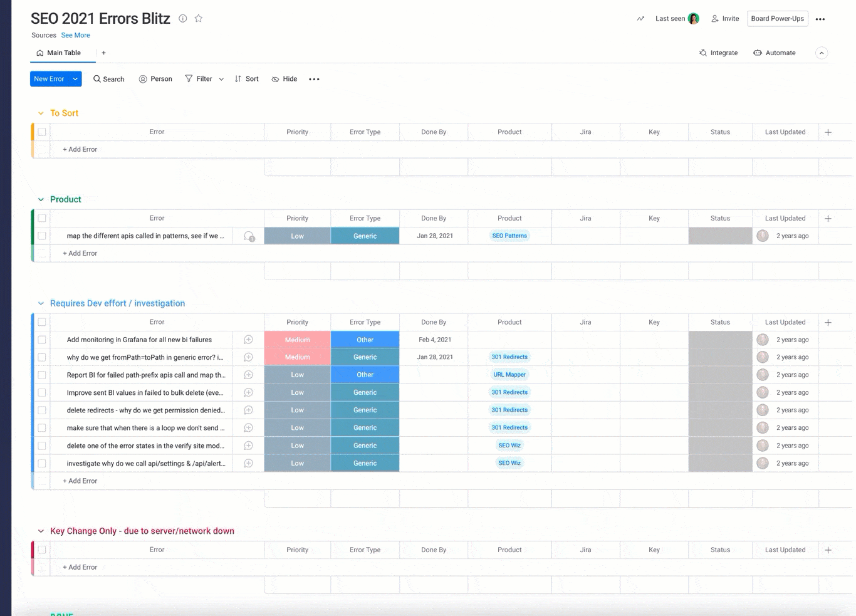This screenshot has width=856, height=616.
Task: Open the toolbar more options ellipsis
Action: tap(314, 79)
